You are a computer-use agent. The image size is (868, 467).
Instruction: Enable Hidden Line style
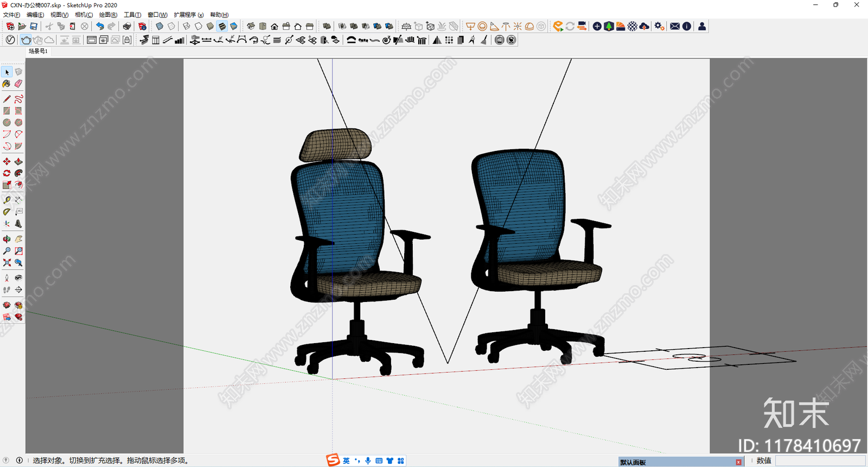pos(198,26)
